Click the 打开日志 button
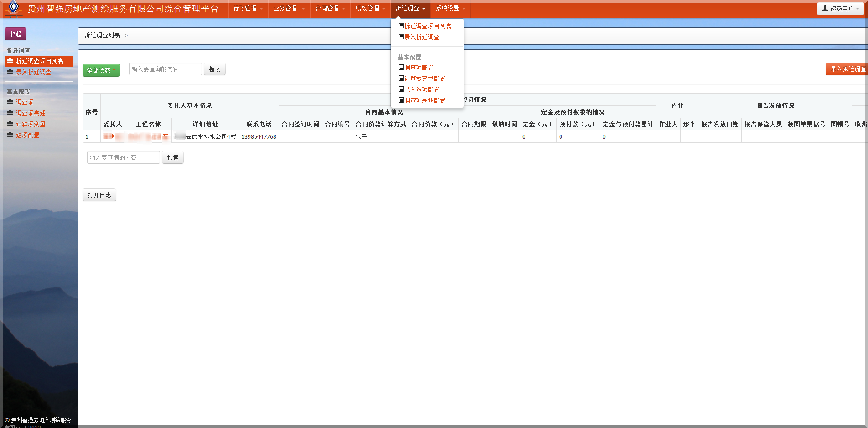This screenshot has width=868, height=428. tap(99, 195)
